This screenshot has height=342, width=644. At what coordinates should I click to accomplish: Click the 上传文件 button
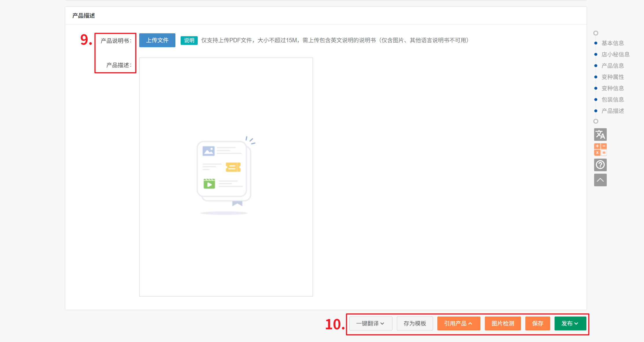(x=157, y=40)
